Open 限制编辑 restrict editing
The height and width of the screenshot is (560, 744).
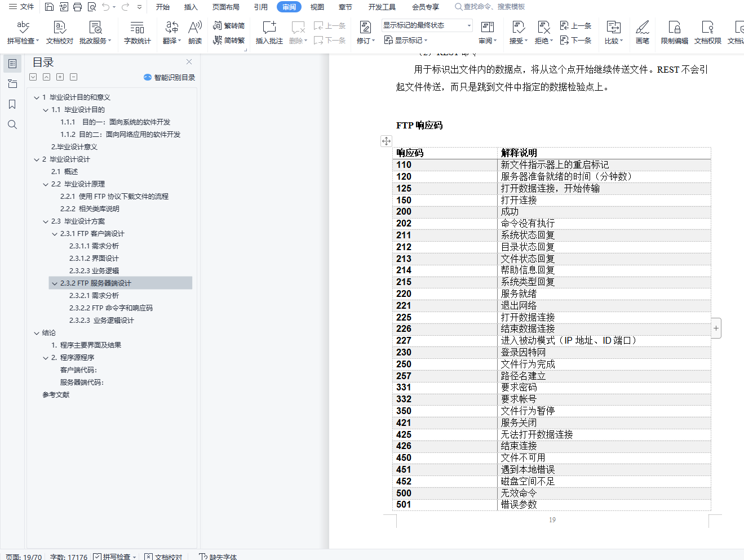click(x=675, y=33)
